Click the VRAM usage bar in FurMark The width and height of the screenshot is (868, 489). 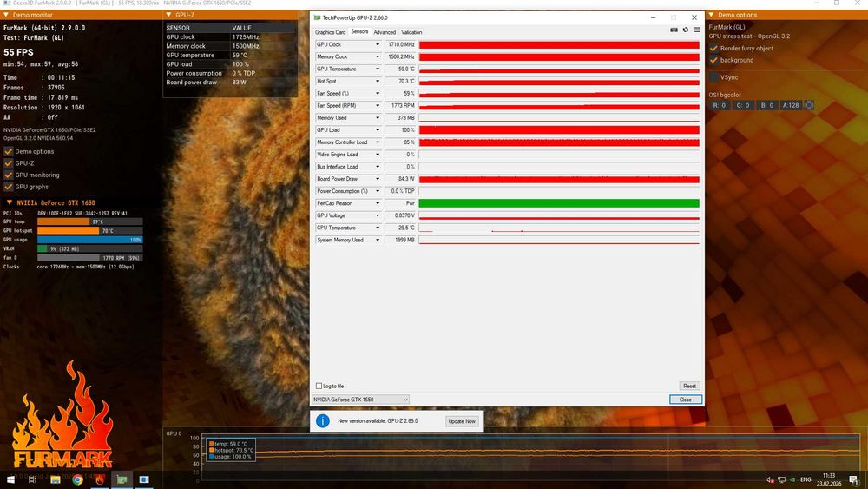coord(89,248)
